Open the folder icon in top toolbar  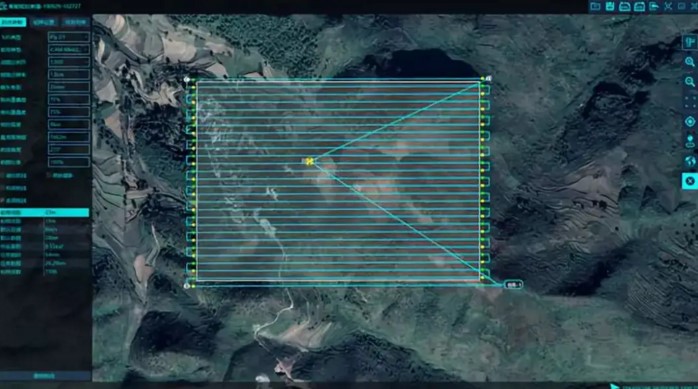(595, 6)
